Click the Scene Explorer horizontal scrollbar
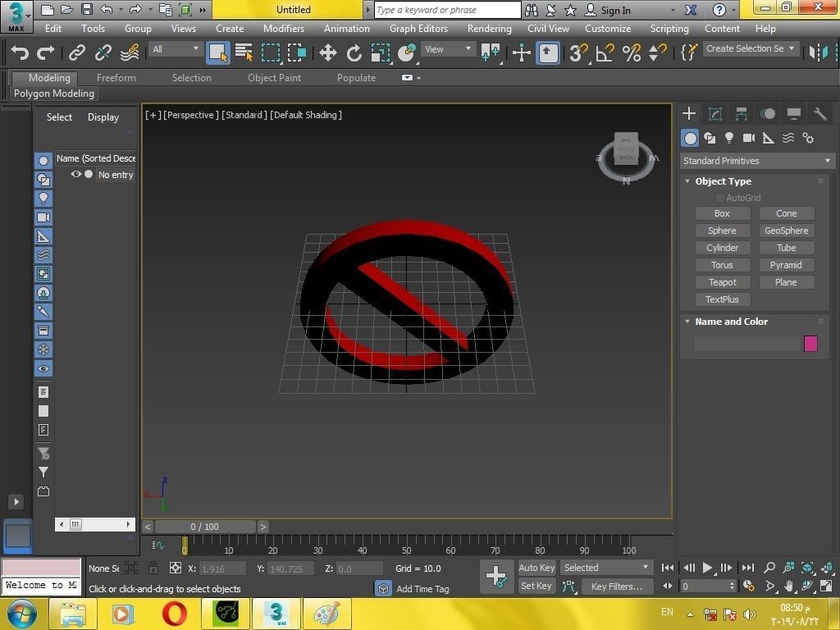840x630 pixels. 95,524
